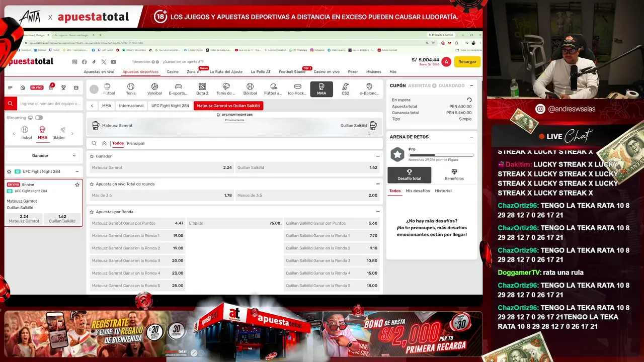
Task: Collapse the UFC Fight Night 284 sidebar group
Action: point(77,171)
